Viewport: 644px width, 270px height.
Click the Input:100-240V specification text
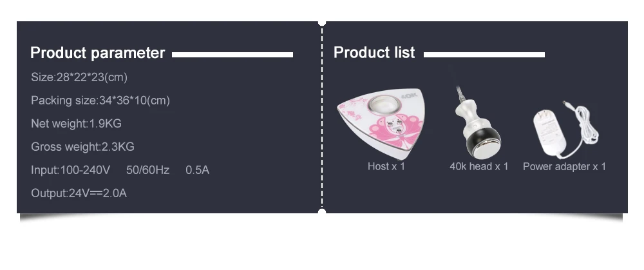click(x=71, y=170)
